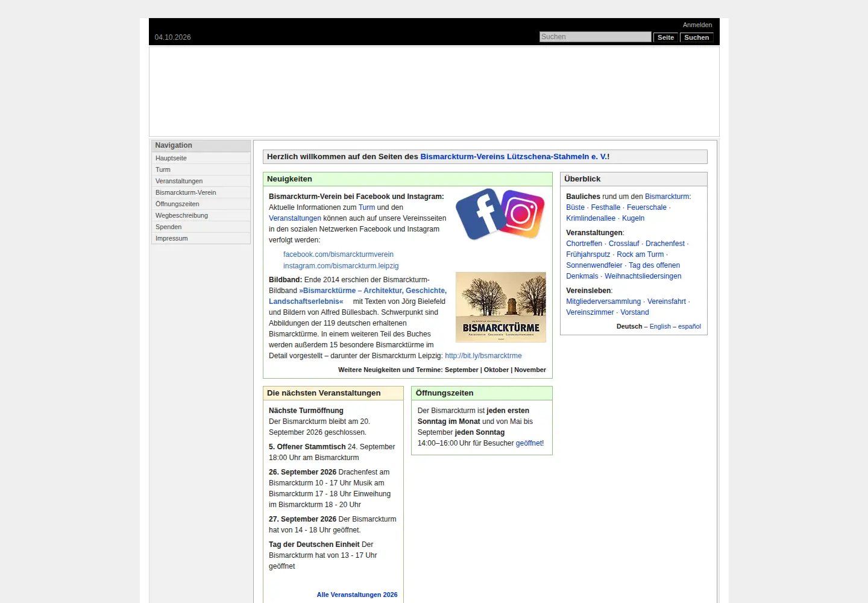The height and width of the screenshot is (603, 868).
Task: Follow the Bismarckturm-Vereins Lützschena-Stahmeln e. V. link
Action: pyautogui.click(x=514, y=156)
